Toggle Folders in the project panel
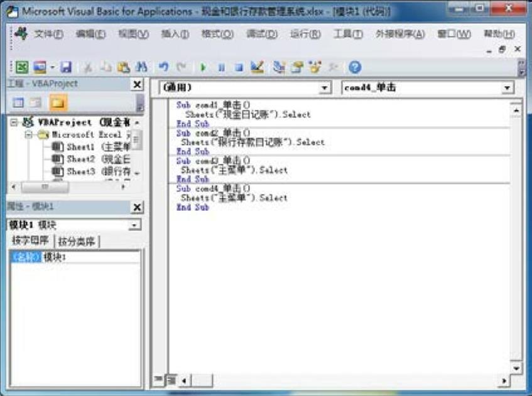This screenshot has width=532, height=396. [x=57, y=102]
